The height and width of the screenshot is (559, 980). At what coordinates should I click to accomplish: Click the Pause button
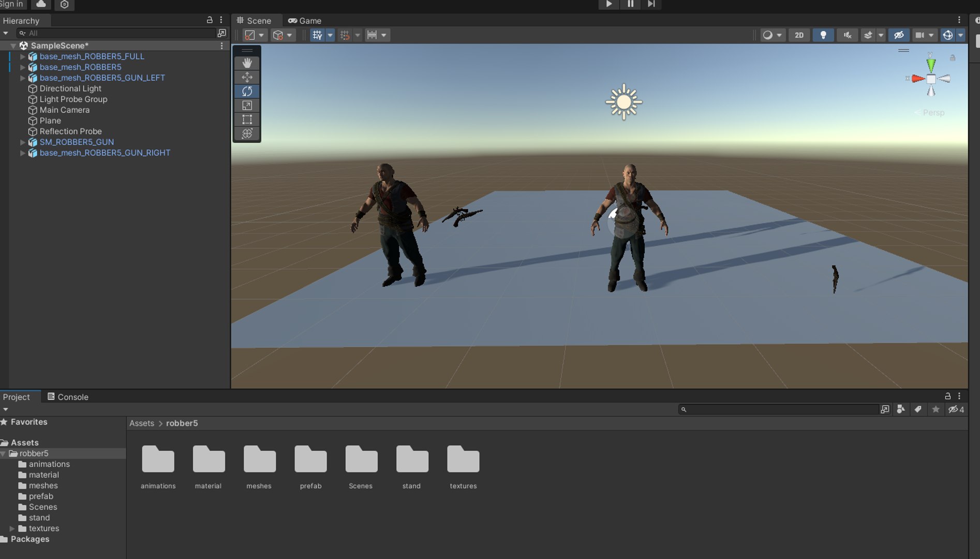630,4
